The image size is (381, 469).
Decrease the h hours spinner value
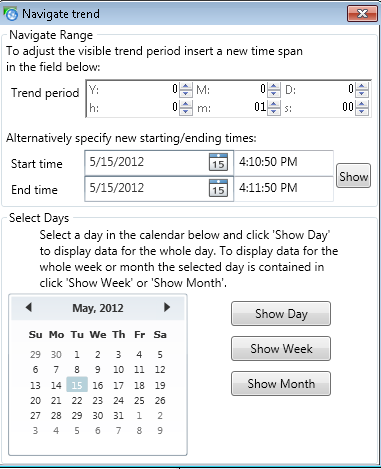[186, 111]
